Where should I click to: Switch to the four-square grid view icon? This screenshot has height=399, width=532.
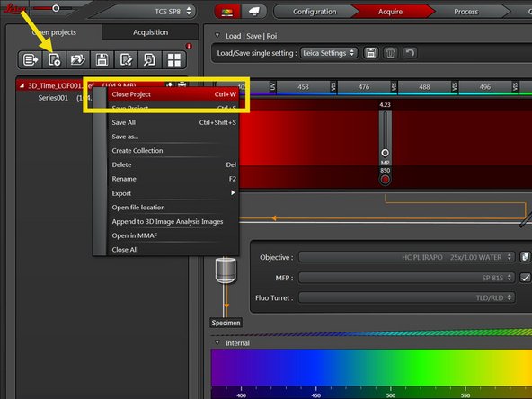174,60
